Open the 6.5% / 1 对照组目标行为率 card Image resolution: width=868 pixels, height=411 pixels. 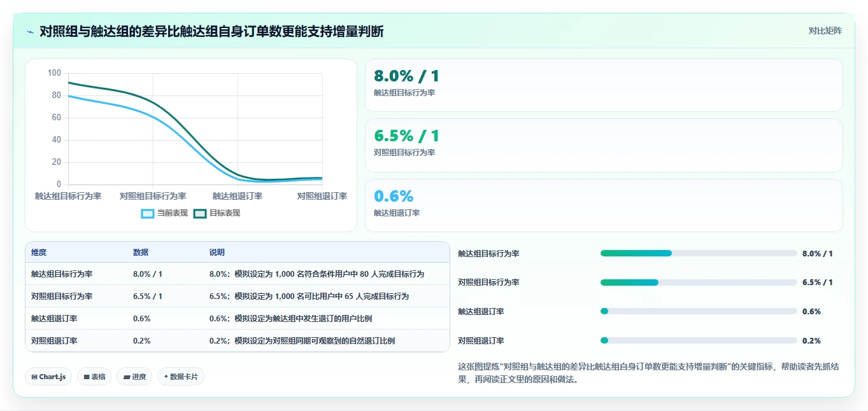pos(604,145)
